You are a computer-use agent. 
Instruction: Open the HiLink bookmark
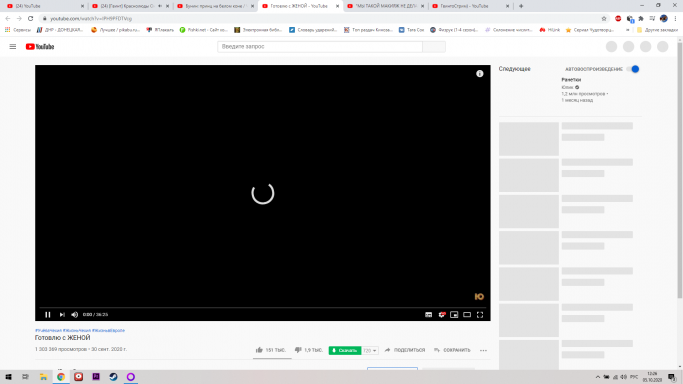coord(550,30)
